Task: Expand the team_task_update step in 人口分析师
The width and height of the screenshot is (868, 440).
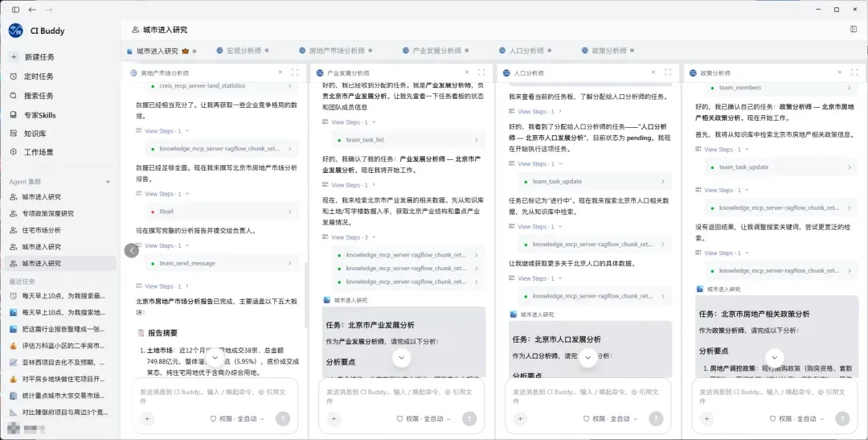Action: click(x=595, y=181)
